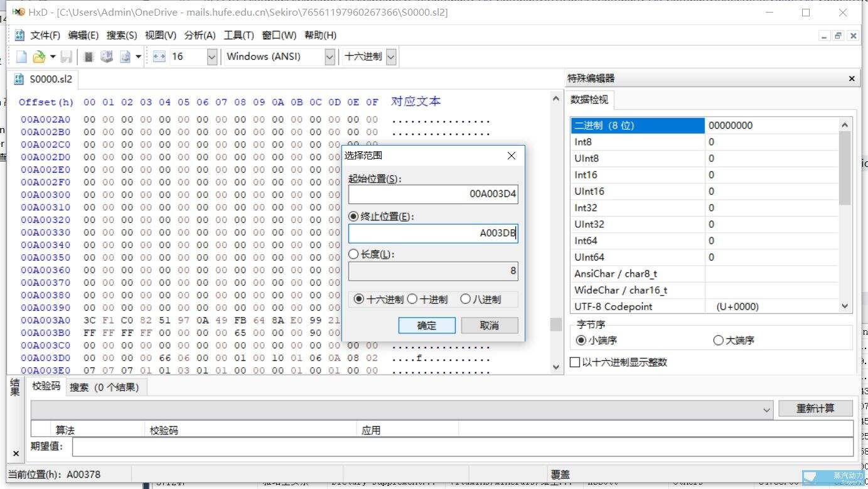This screenshot has height=489, width=868.
Task: Open the 工具(T) menu
Action: coord(238,35)
